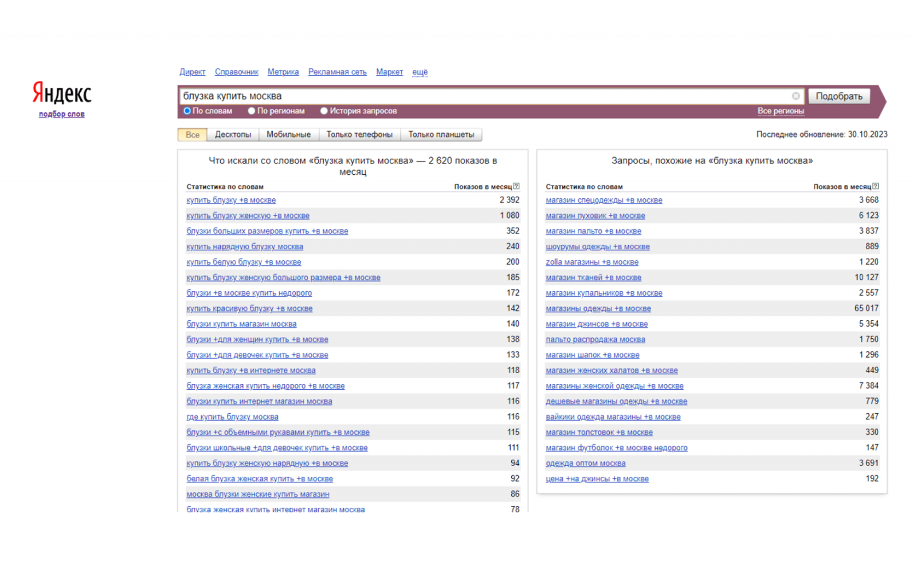917x588 pixels.
Task: Open the 'Все регионы' region selector
Action: pyautogui.click(x=781, y=111)
